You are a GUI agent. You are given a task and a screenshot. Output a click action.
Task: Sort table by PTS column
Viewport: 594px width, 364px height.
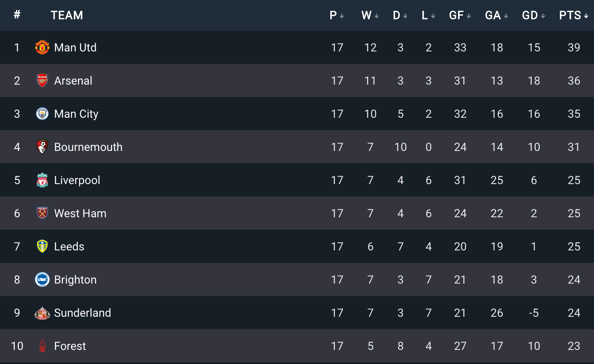574,15
